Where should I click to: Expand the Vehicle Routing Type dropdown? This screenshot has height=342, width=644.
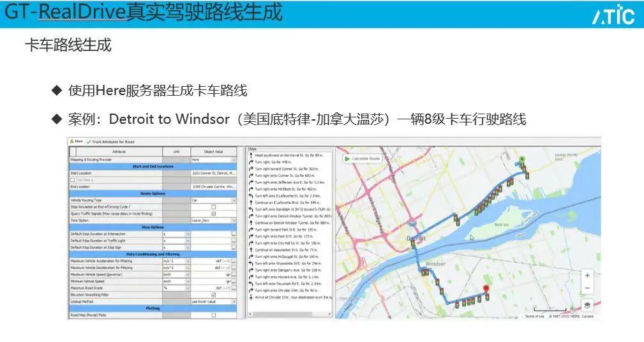pos(234,200)
